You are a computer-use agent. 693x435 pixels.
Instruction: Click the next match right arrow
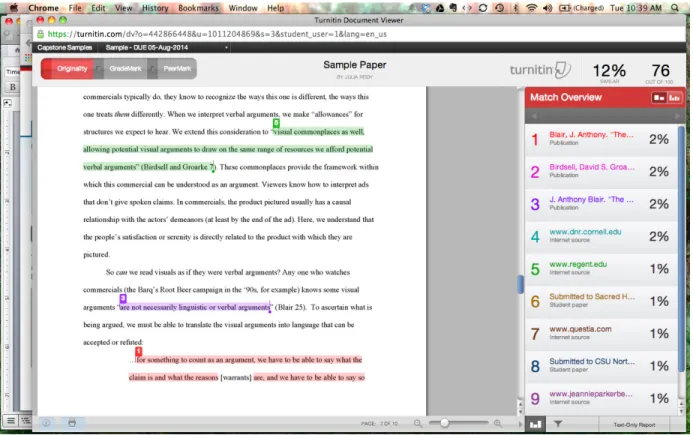[677, 116]
